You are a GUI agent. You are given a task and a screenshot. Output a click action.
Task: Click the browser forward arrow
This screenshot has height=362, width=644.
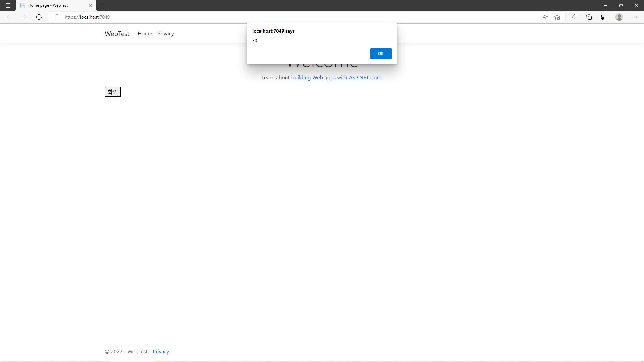[24, 17]
